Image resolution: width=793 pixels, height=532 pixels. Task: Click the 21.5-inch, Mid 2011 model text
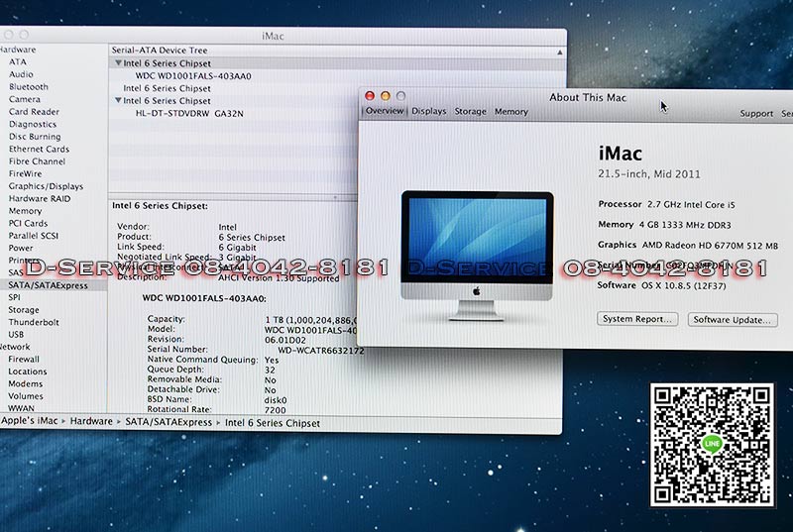point(649,174)
